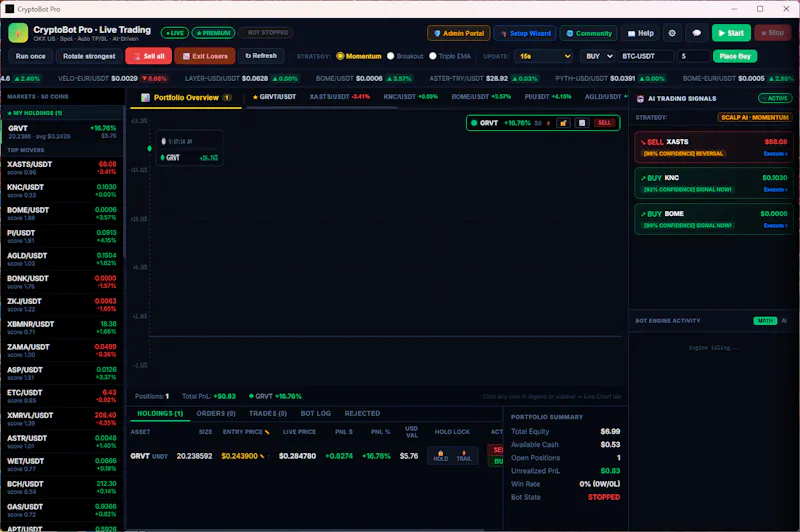
Task: Select XBMNR/USDT in top movers list
Action: click(x=62, y=328)
